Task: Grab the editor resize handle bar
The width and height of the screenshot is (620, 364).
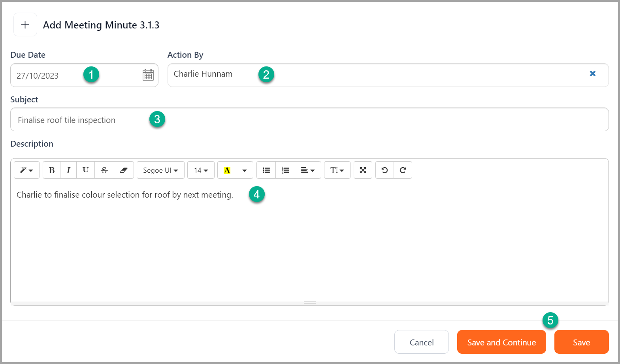Action: [309, 303]
